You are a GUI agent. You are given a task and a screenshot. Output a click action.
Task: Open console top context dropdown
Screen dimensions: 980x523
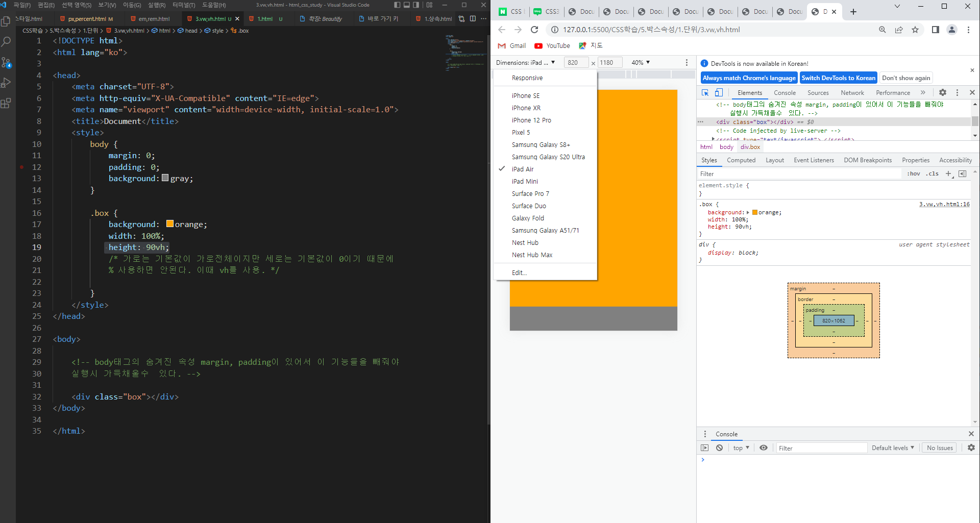(741, 447)
